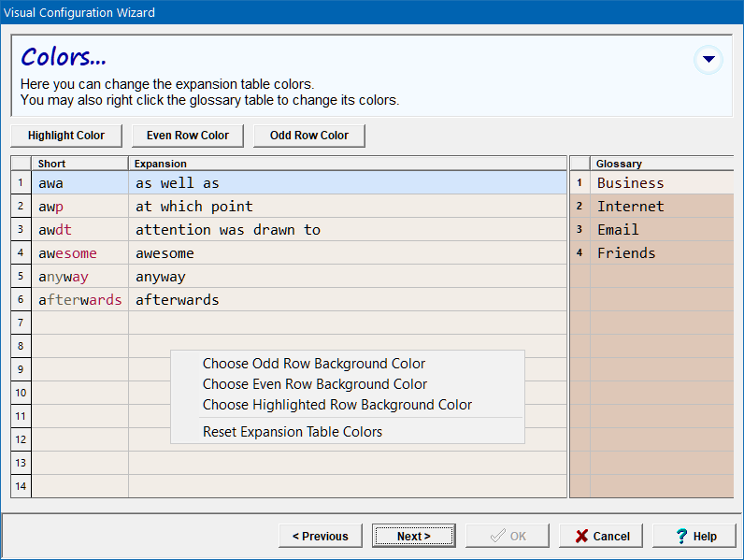Select the Internet glossary entry
744x560 pixels.
coord(630,207)
